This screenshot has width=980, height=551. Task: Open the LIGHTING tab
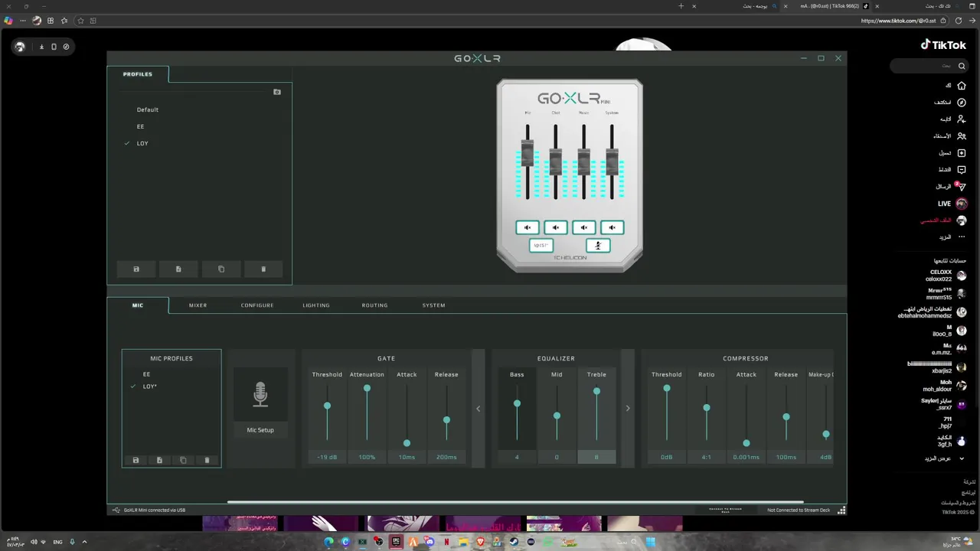click(x=316, y=305)
